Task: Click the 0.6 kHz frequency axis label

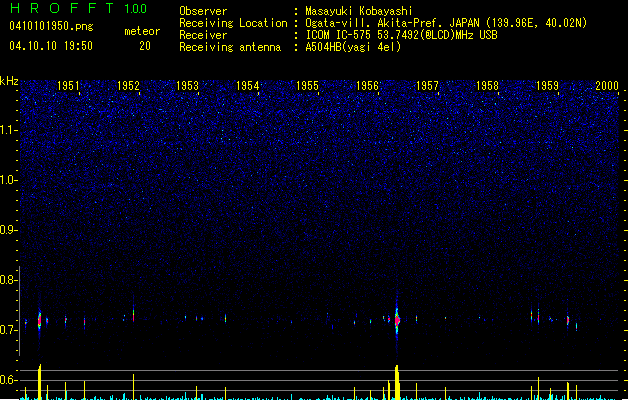Action: tap(8, 380)
